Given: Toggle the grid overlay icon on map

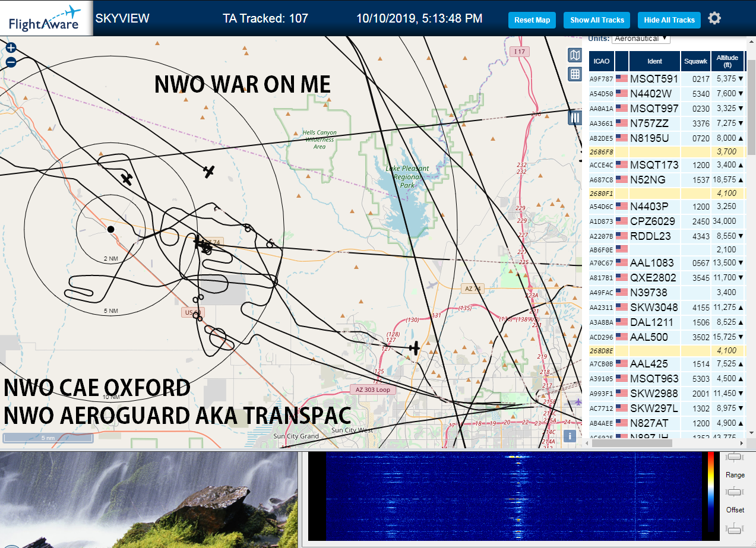Looking at the screenshot, I should point(574,74).
